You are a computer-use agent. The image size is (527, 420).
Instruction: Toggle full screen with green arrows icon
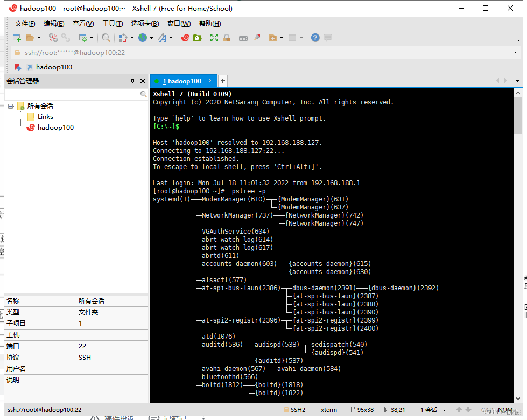coord(214,38)
